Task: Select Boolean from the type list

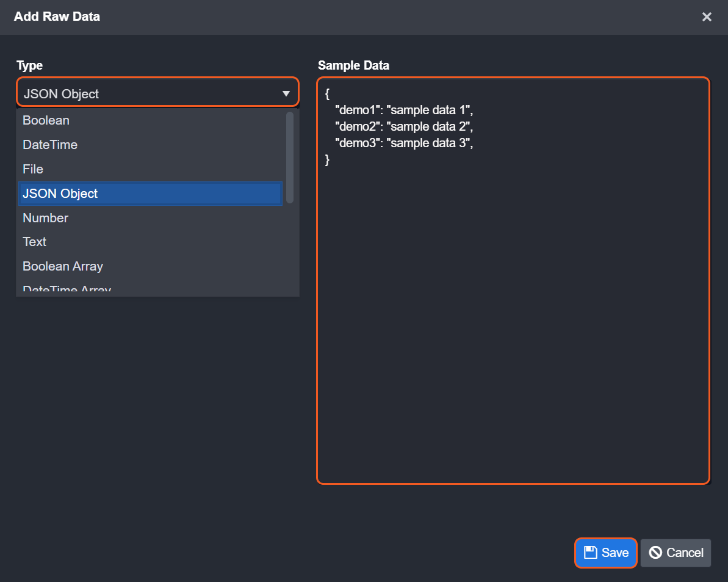Action: click(x=46, y=120)
